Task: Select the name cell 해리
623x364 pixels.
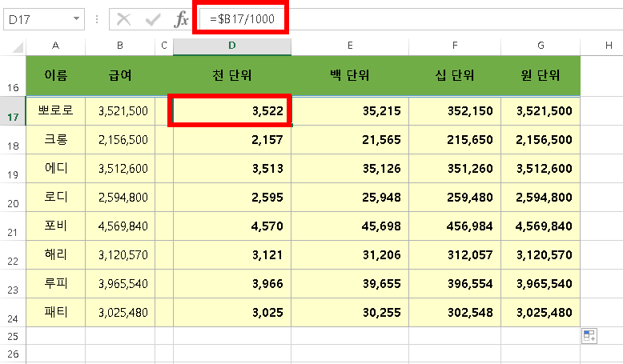Action: pos(55,255)
